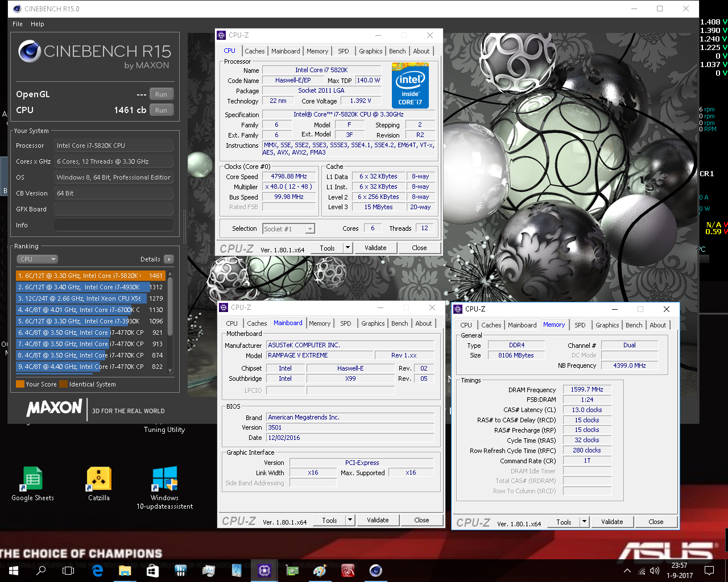Click Close button in Memory CPU-Z window
The image size is (728, 582).
(x=656, y=522)
